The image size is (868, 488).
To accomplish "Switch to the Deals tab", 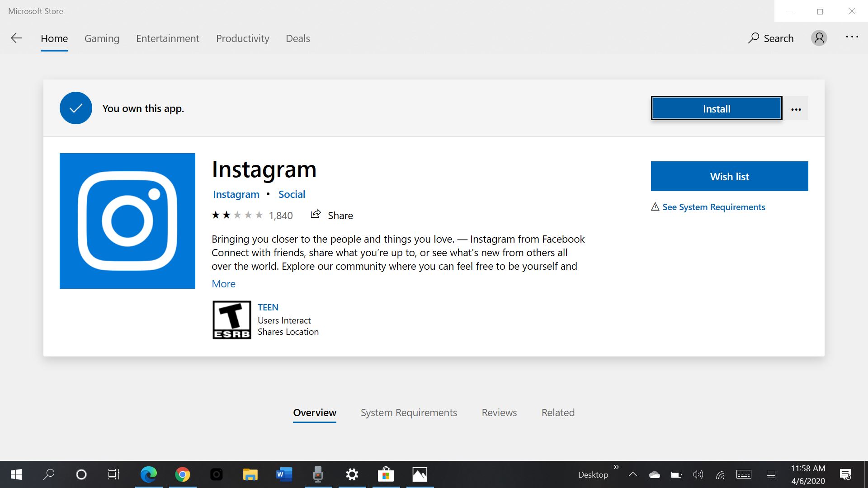I will pyautogui.click(x=298, y=38).
